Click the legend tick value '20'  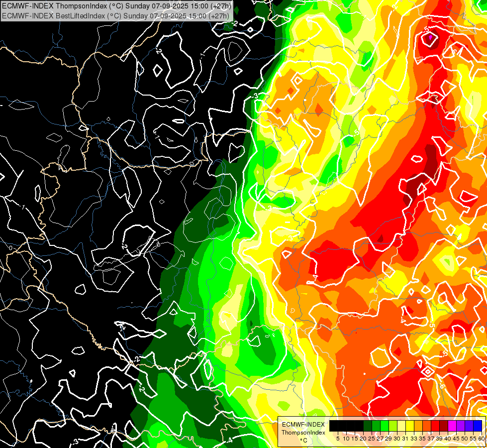[x=363, y=439]
